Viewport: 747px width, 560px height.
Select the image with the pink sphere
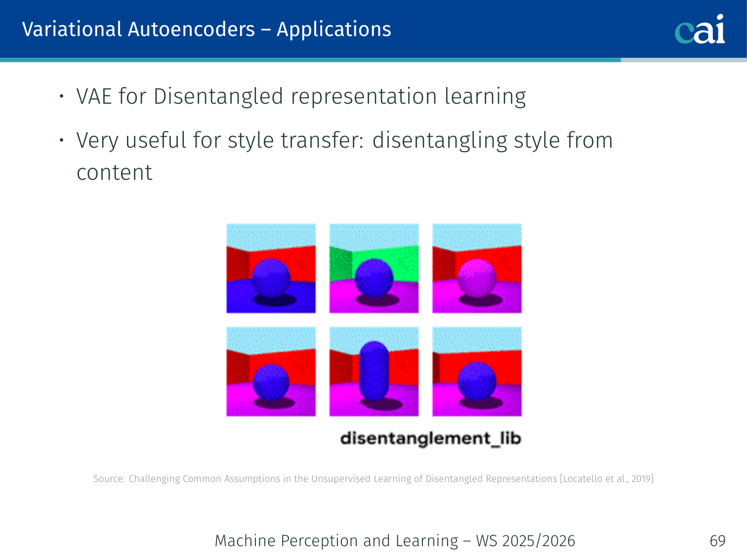[x=477, y=268]
